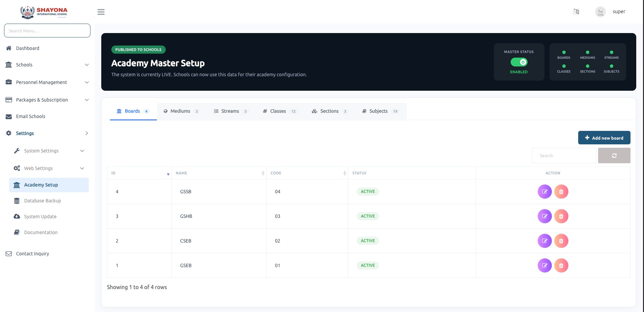Viewport: 644px width, 312px height.
Task: Delete the GSEB board row
Action: click(561, 265)
